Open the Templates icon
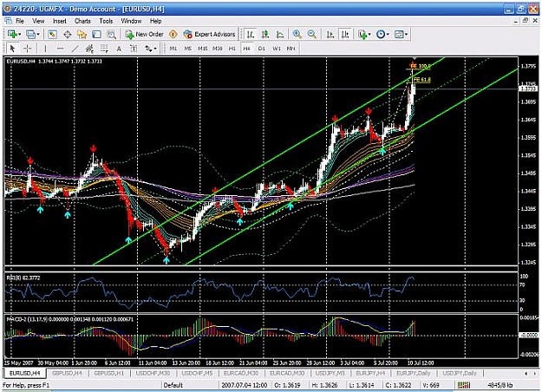The height and width of the screenshot is (392, 542). (399, 34)
